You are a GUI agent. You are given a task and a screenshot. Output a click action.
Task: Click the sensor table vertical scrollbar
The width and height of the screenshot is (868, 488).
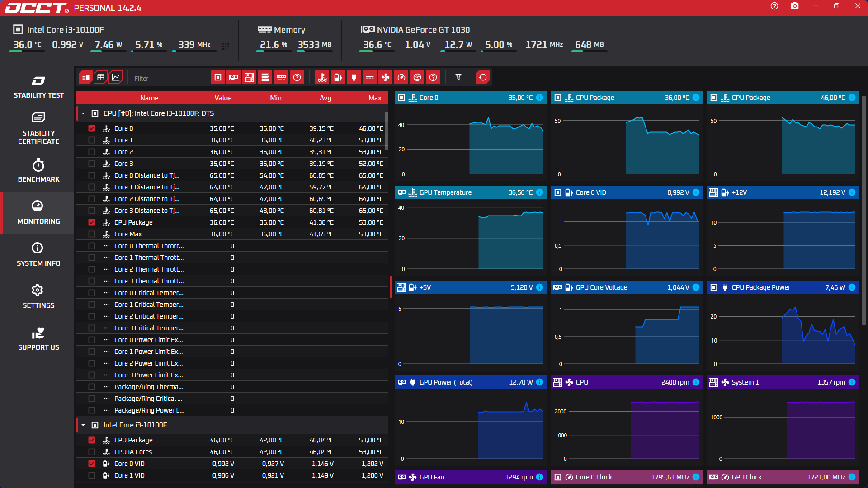(386, 131)
